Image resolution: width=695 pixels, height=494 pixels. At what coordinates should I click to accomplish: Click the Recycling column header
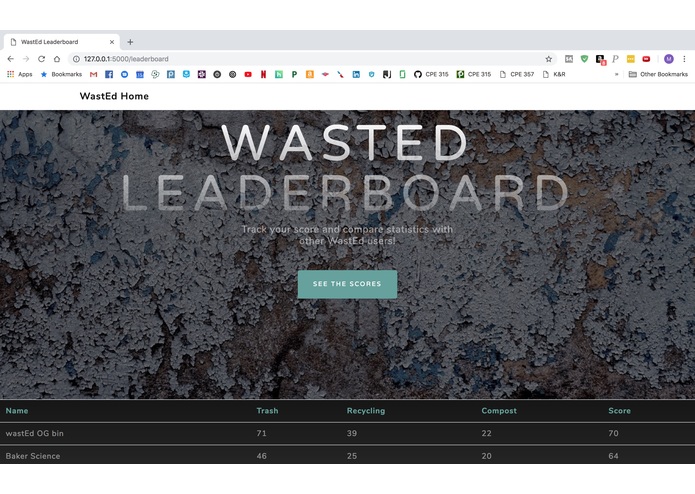pos(366,411)
